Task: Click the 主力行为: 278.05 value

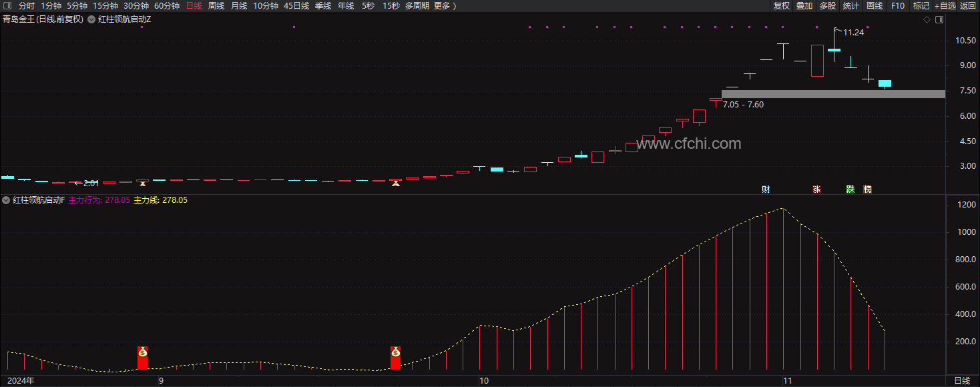Action: pos(99,200)
